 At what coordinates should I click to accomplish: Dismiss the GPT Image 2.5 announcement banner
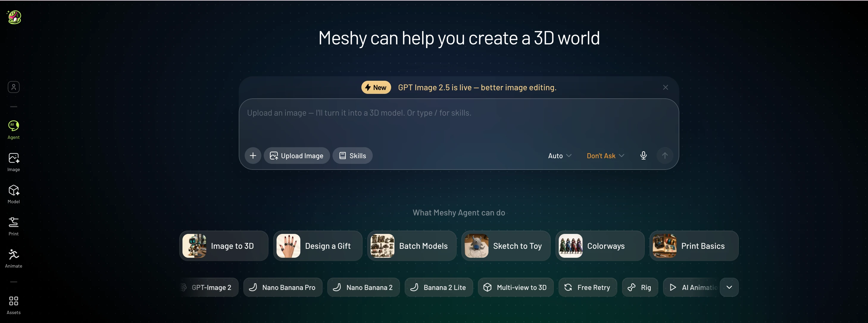point(665,87)
